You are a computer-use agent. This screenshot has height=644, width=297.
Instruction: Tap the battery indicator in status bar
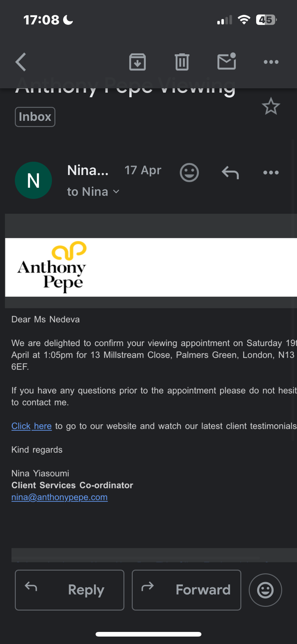[x=266, y=20]
